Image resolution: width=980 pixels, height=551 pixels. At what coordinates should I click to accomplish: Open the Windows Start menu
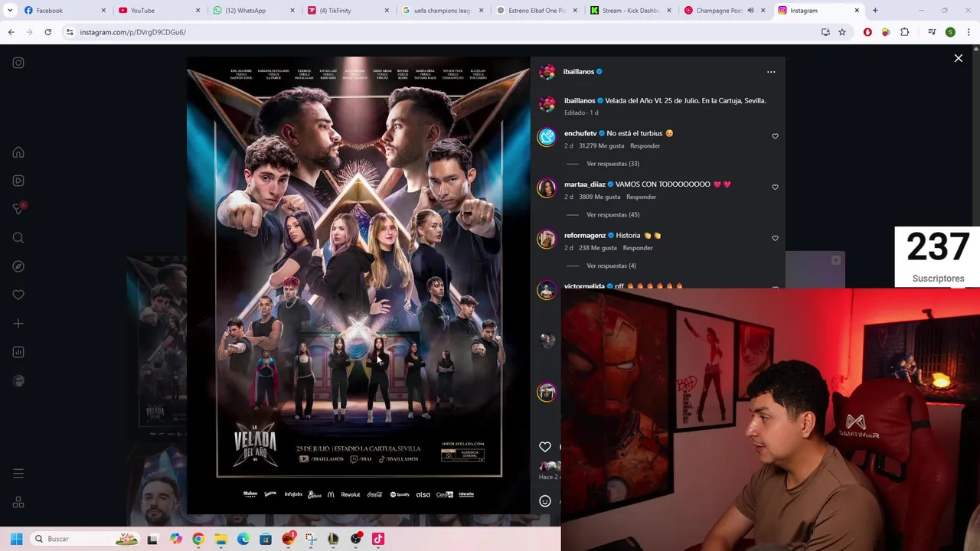tap(16, 539)
